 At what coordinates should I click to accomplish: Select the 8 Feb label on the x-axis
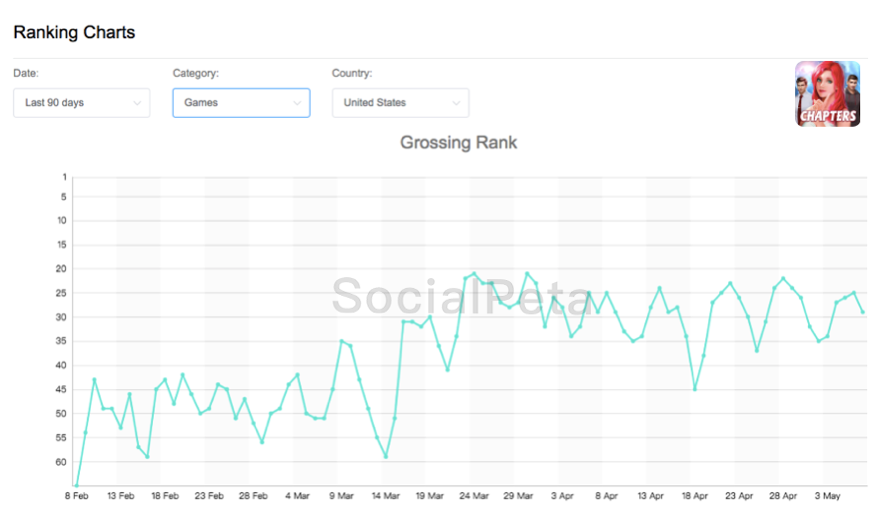pos(77,495)
